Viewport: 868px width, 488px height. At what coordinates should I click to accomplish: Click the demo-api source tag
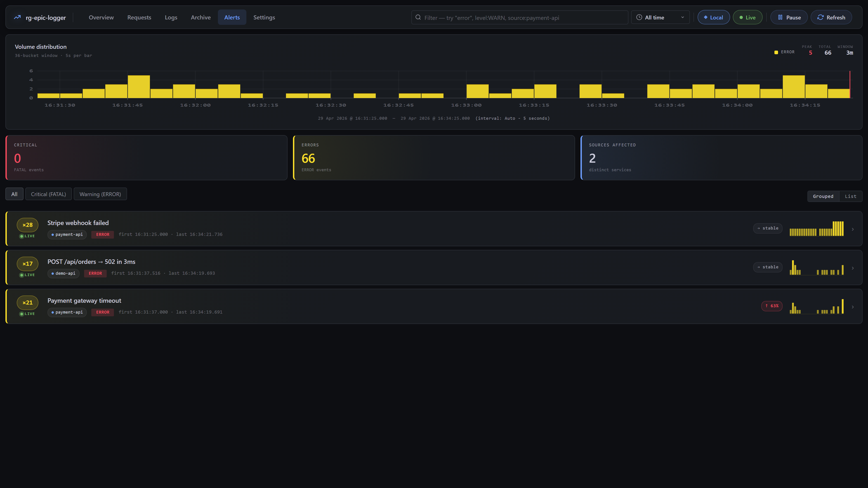coord(63,273)
